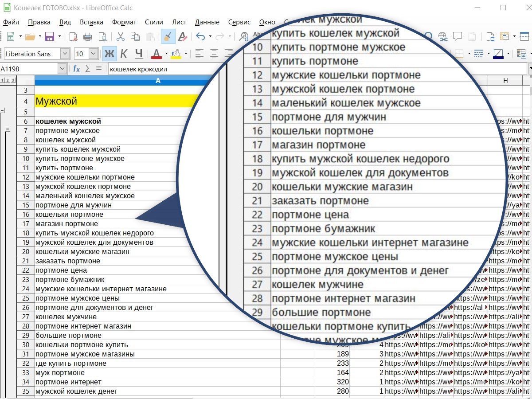Click the Border Style lines icon
This screenshot has width=532, height=399.
(x=479, y=54)
